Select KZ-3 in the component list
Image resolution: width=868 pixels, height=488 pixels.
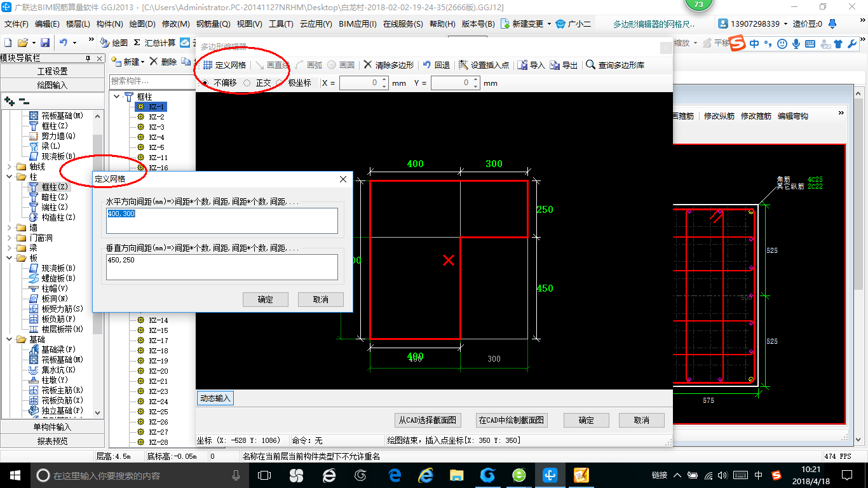156,127
